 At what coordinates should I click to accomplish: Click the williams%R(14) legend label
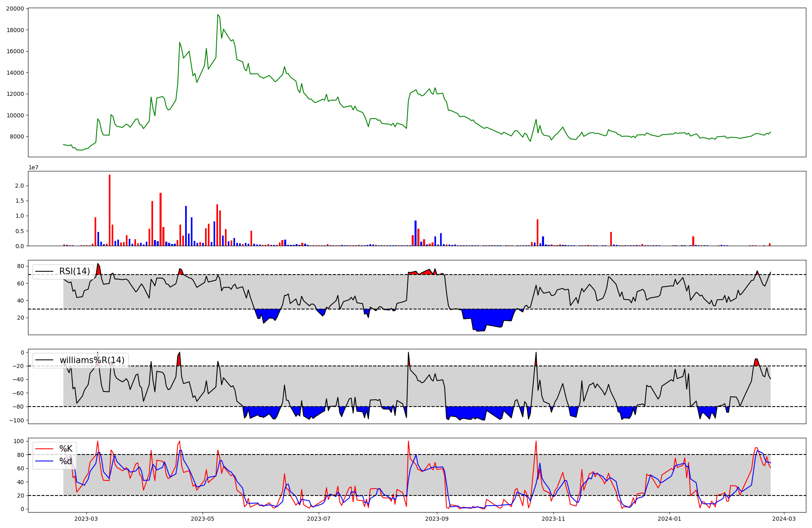click(92, 360)
